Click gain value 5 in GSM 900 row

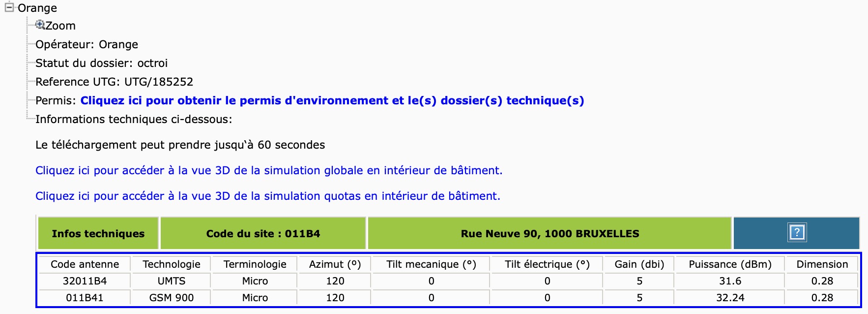[639, 298]
